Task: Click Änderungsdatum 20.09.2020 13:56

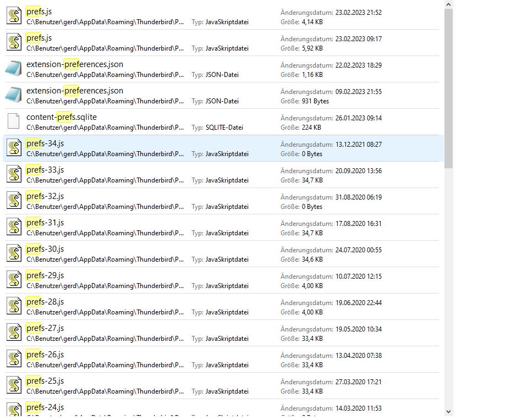Action: [x=331, y=171]
